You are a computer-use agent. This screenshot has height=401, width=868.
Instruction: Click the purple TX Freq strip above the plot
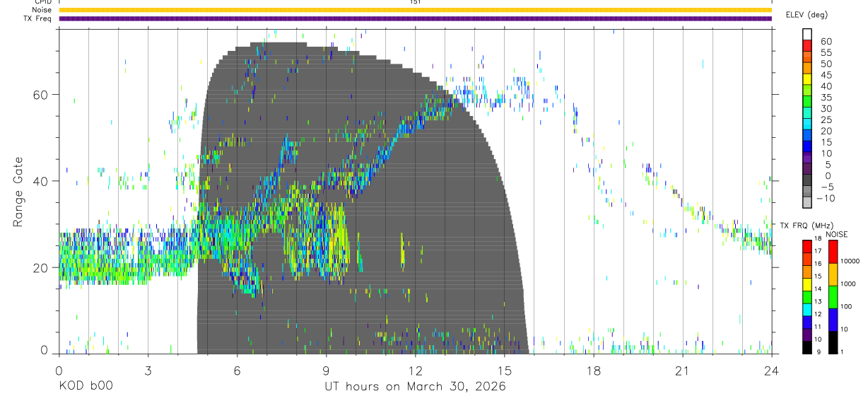[x=415, y=18]
